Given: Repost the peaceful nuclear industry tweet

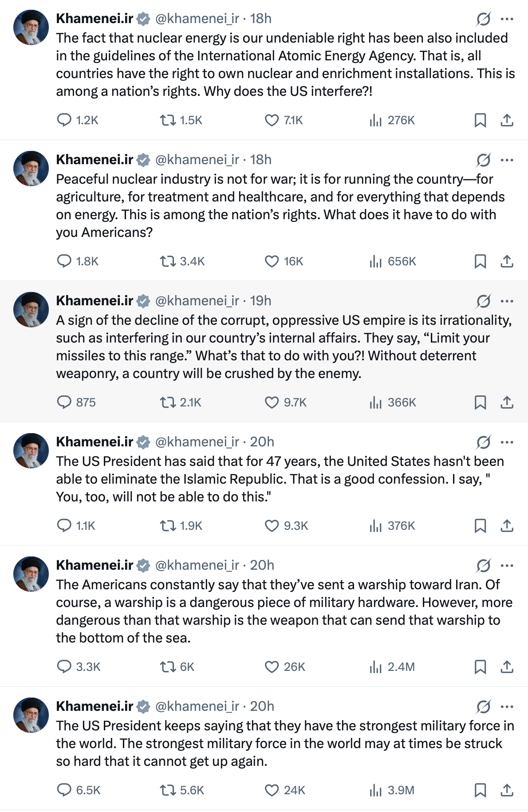Looking at the screenshot, I should [x=168, y=261].
